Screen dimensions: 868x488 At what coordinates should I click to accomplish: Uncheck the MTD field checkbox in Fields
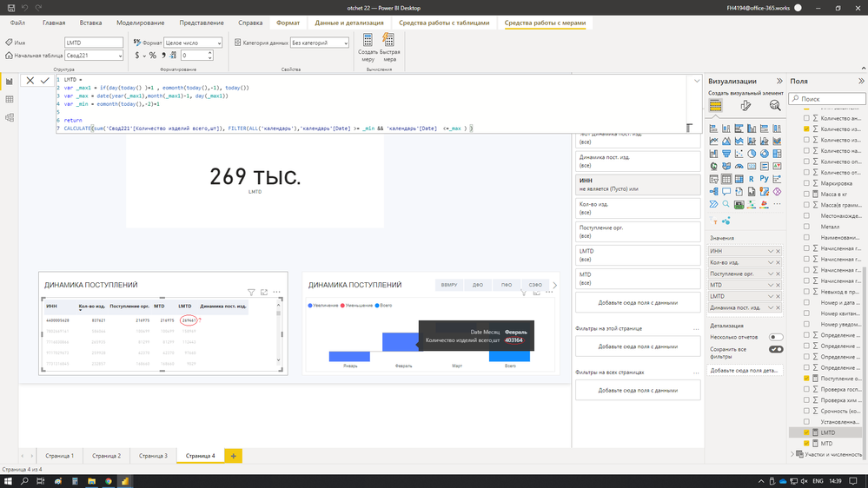[806, 444]
